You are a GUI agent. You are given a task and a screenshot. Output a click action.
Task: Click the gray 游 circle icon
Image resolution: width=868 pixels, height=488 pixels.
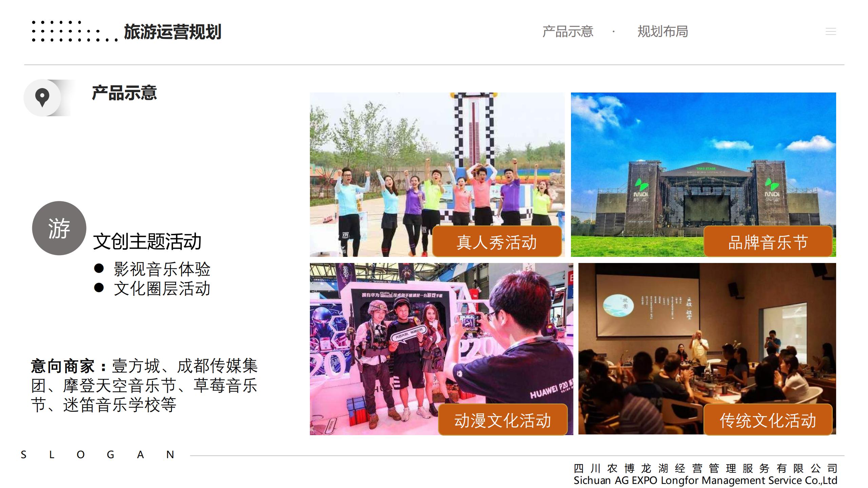pos(59,228)
